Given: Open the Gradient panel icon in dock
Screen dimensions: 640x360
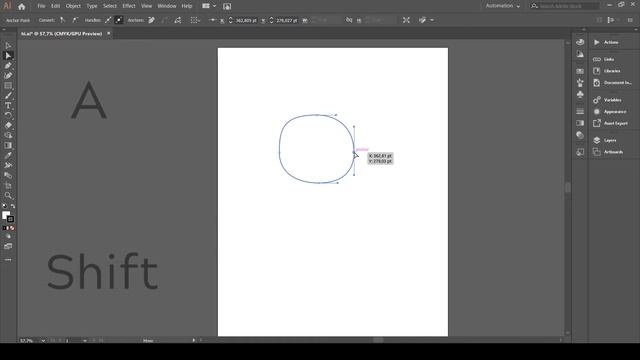Looking at the screenshot, I should pyautogui.click(x=580, y=123).
